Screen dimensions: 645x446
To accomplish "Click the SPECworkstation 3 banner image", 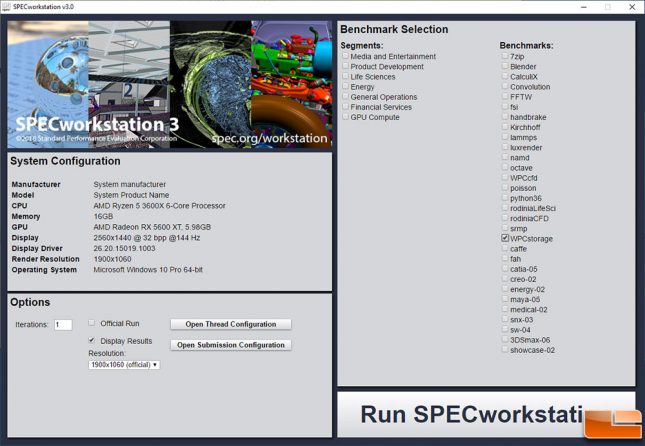I will [169, 84].
